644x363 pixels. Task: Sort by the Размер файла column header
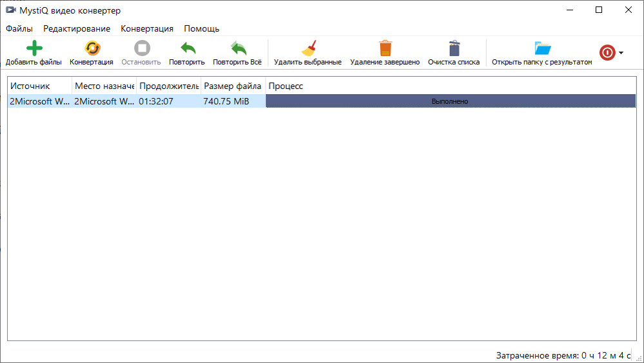(233, 86)
